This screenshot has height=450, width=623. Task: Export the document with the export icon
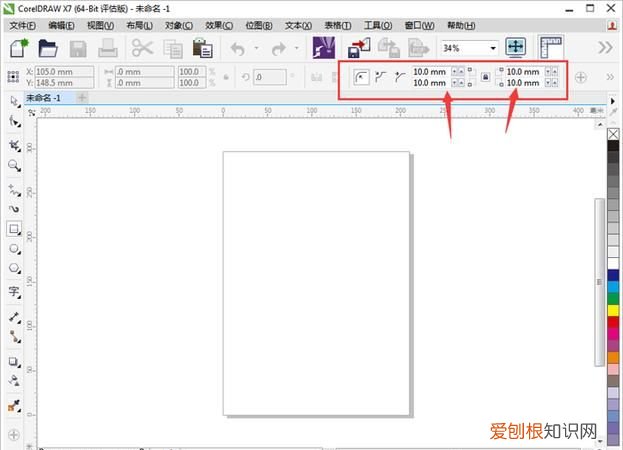pyautogui.click(x=388, y=48)
